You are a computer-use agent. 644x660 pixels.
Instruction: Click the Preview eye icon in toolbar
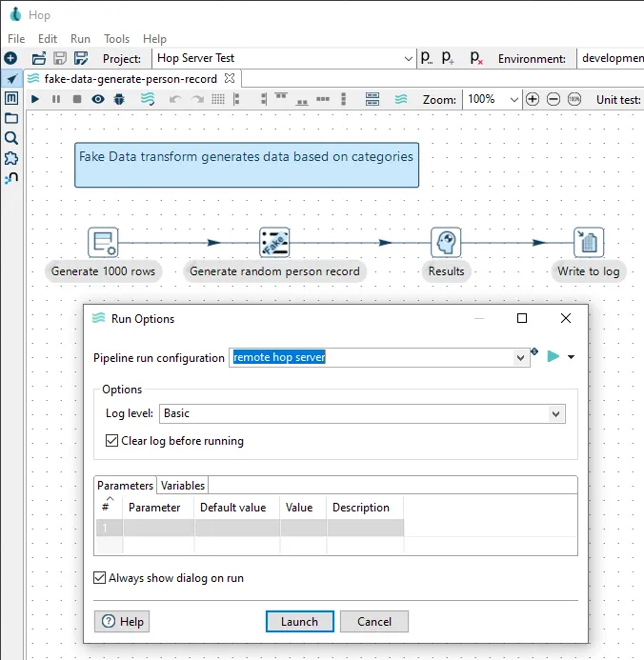pos(98,99)
